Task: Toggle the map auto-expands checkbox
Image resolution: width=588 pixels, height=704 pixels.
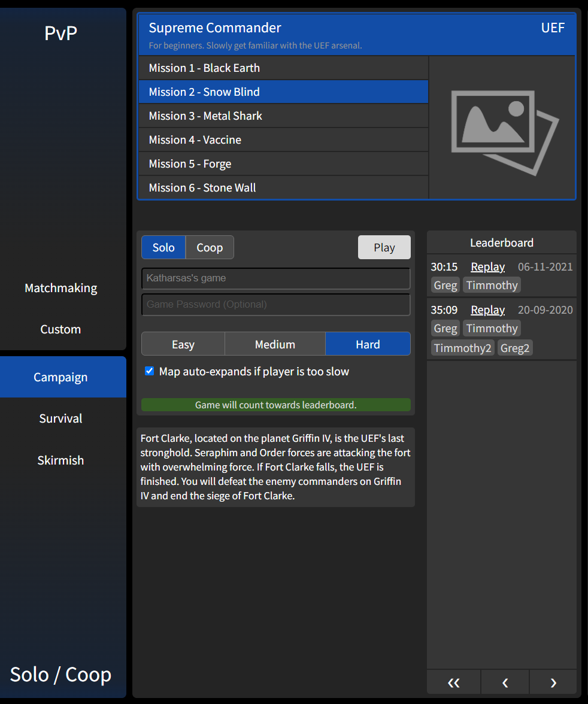Action: (150, 371)
